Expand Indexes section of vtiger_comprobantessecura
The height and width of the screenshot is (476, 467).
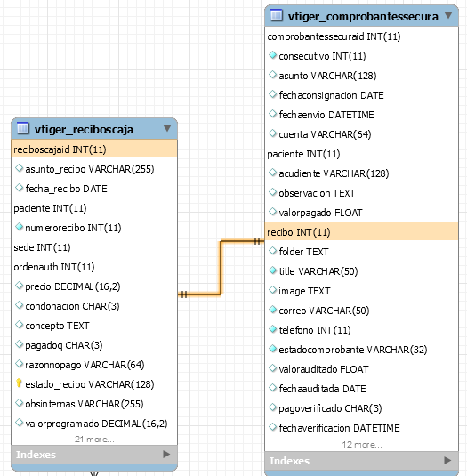(x=447, y=460)
